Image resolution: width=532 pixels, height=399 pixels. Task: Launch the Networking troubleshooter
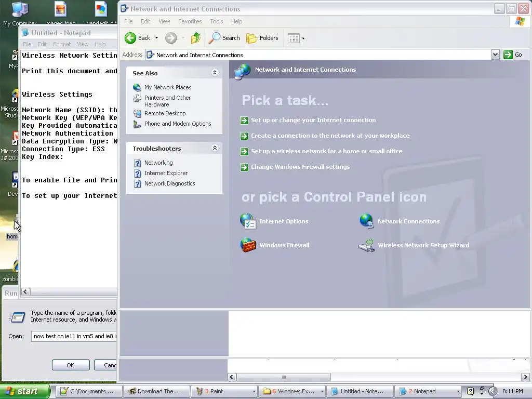(x=158, y=163)
